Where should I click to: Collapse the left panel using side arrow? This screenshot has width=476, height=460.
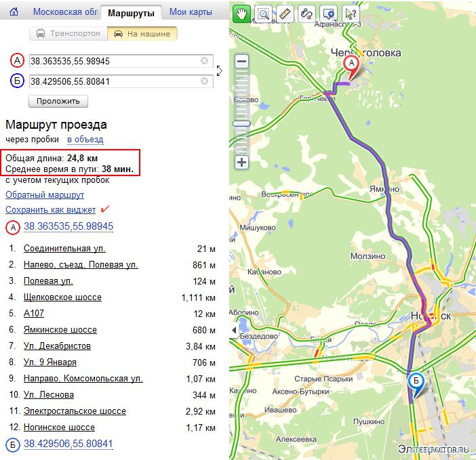click(x=220, y=70)
